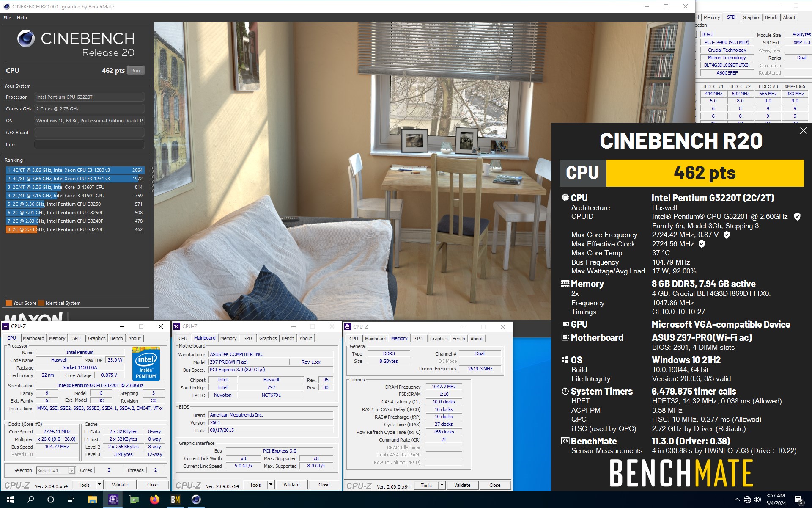Click the shield icon beside Max Effective Clock

[x=702, y=244]
